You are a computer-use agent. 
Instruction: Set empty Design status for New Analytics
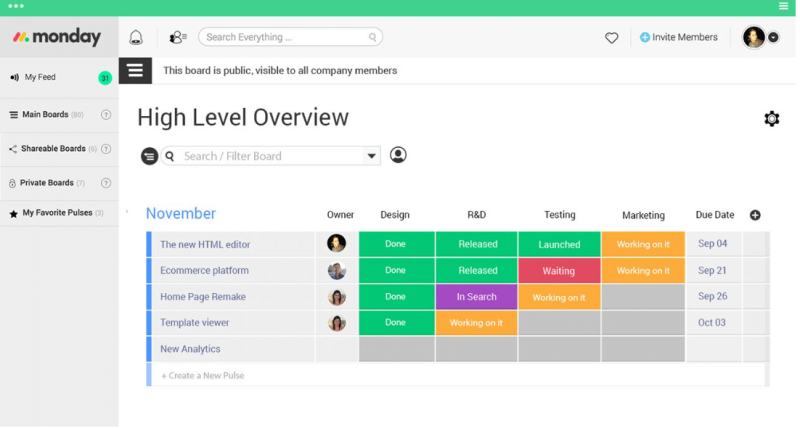click(397, 349)
